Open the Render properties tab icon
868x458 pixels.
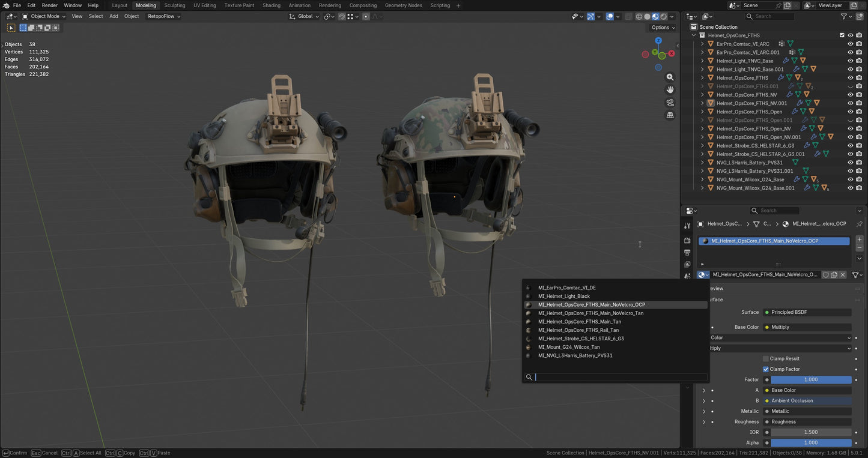[x=687, y=240]
